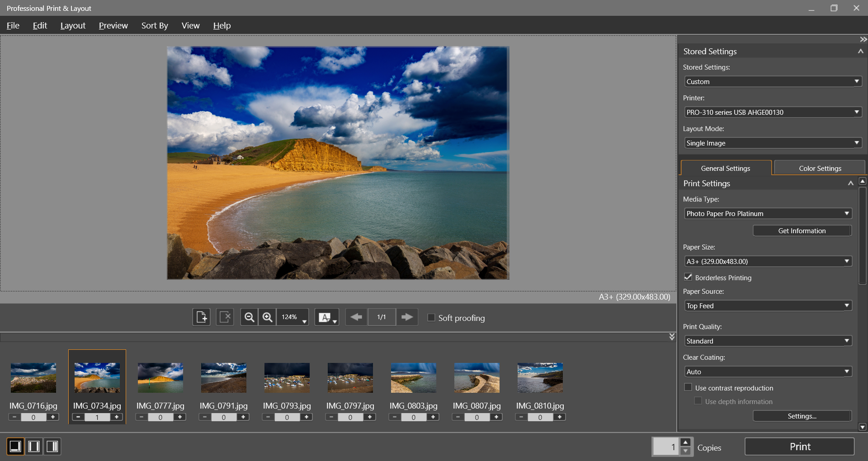This screenshot has height=461, width=868.
Task: Click the Get Information button
Action: coord(802,230)
